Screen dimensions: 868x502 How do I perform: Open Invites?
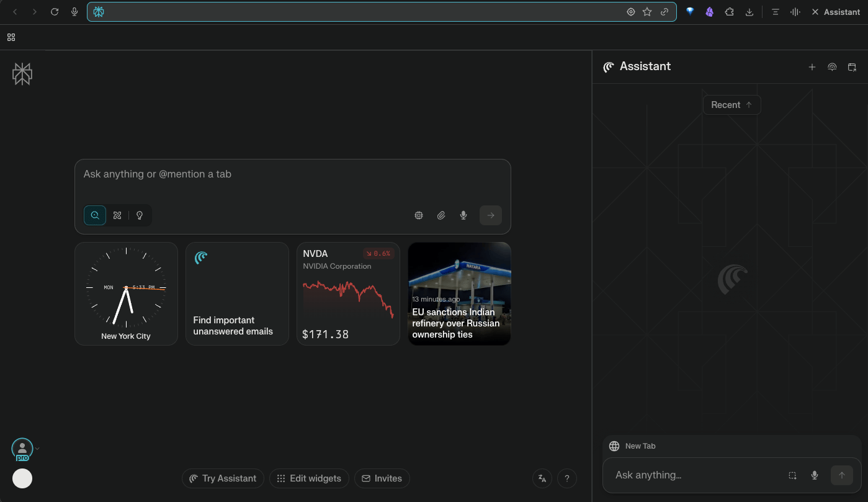382,478
